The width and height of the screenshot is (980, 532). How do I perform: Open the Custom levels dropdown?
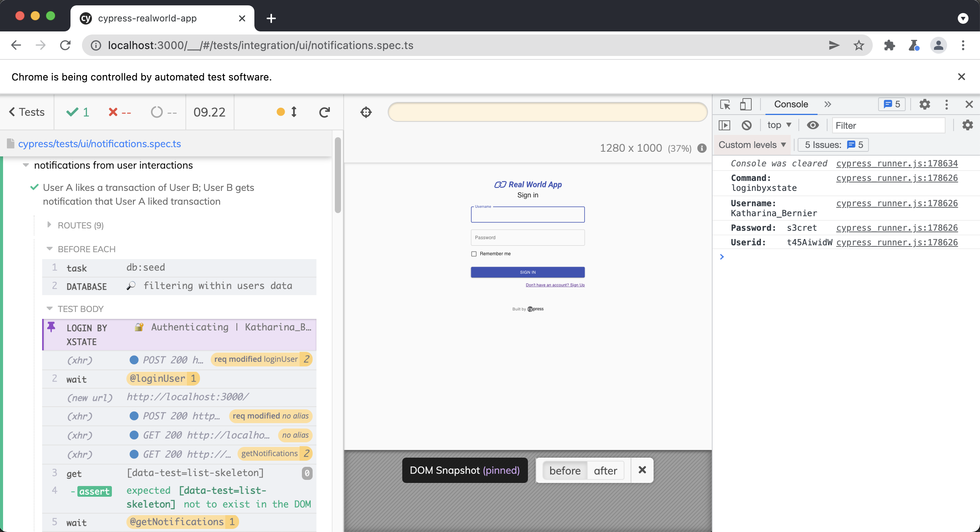[x=752, y=144]
